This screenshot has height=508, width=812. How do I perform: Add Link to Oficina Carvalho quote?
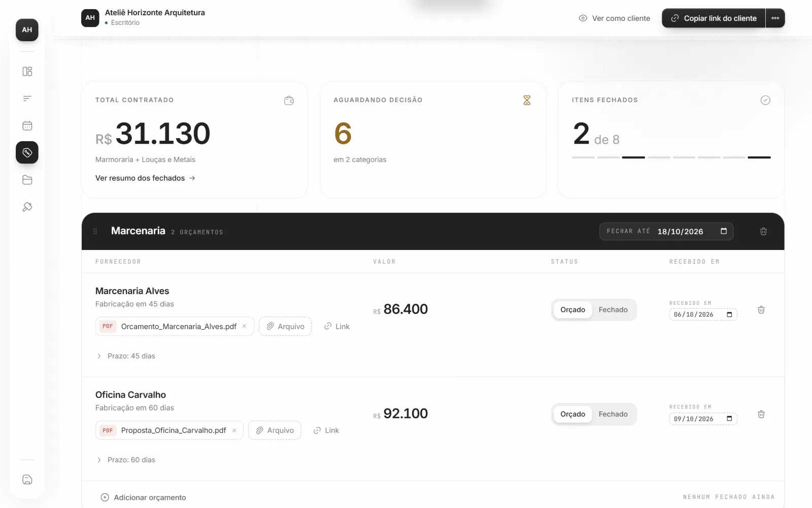[x=326, y=430]
